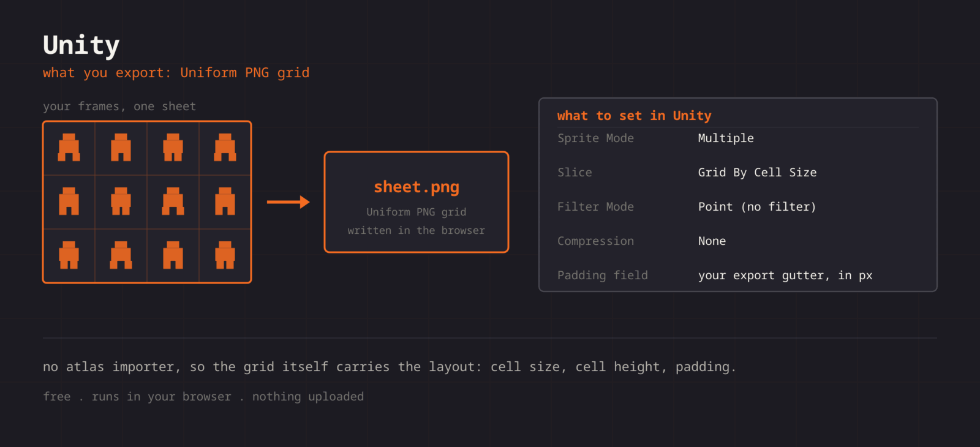Select the "what you export: Uniform PNG grid" subtitle
Screen dimensions: 980x447
(176, 73)
